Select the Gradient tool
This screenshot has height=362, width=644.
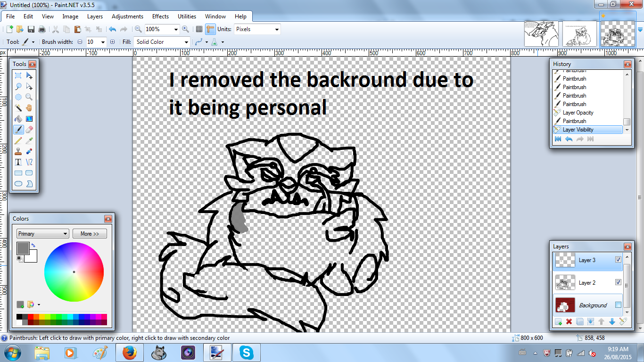[x=29, y=119]
